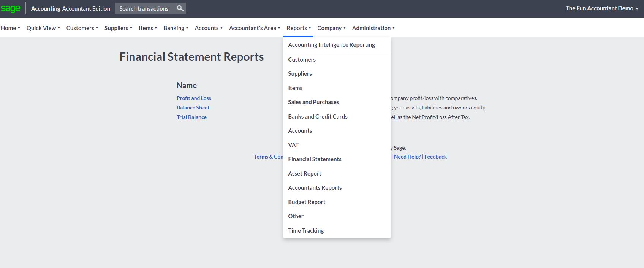644x268 pixels.
Task: Click the Accounting Accountant Edition title
Action: click(71, 8)
